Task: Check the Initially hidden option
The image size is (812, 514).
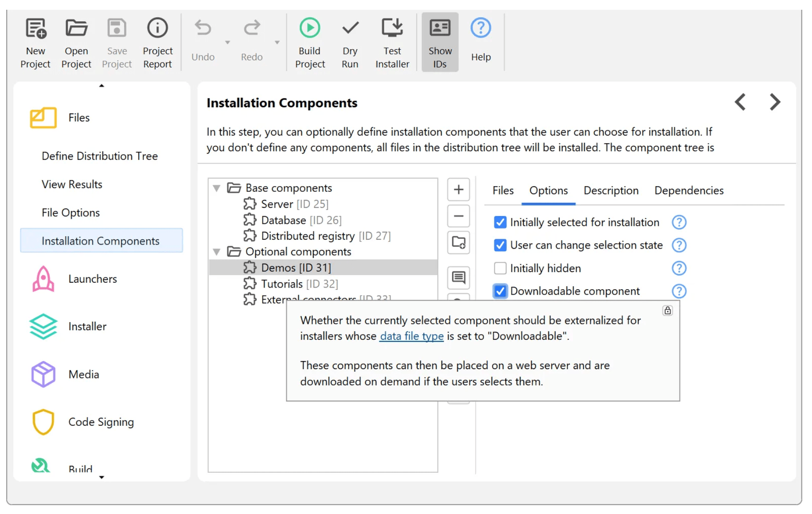Action: 500,269
